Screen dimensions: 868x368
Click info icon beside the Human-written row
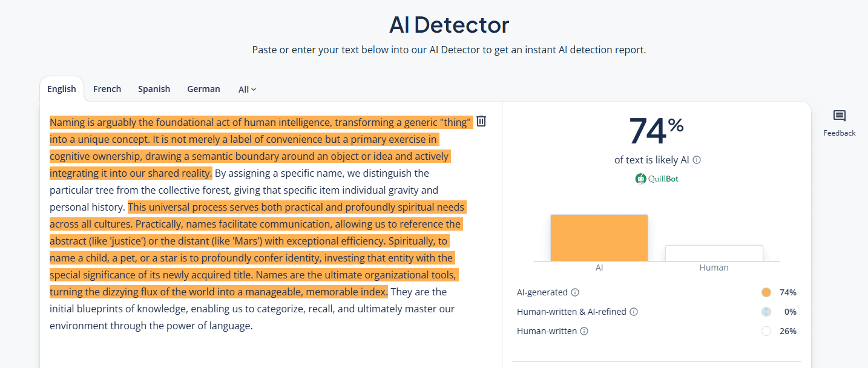585,331
